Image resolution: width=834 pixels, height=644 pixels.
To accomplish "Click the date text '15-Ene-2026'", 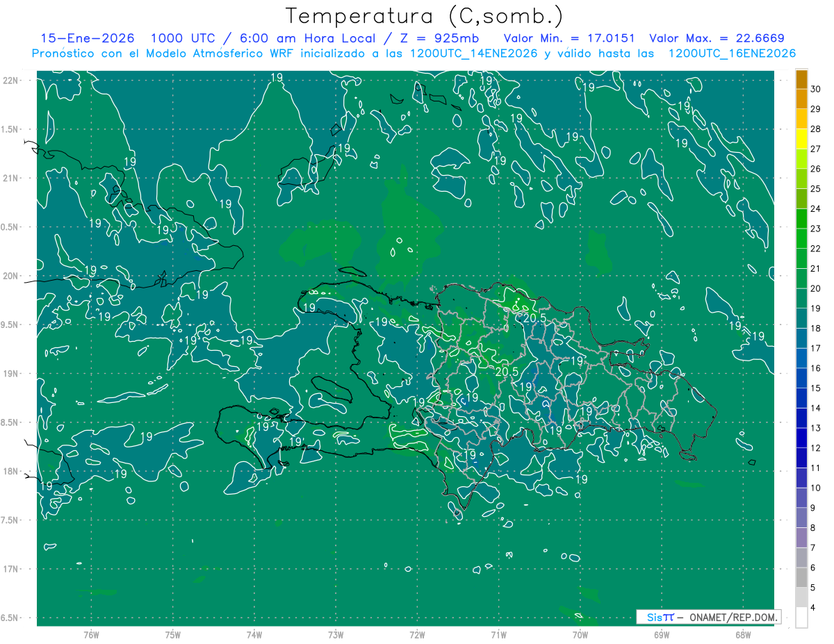I will pyautogui.click(x=87, y=38).
